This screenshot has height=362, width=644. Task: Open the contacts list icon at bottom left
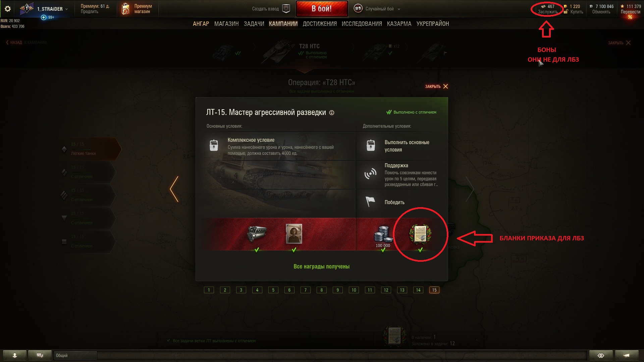[x=15, y=355]
